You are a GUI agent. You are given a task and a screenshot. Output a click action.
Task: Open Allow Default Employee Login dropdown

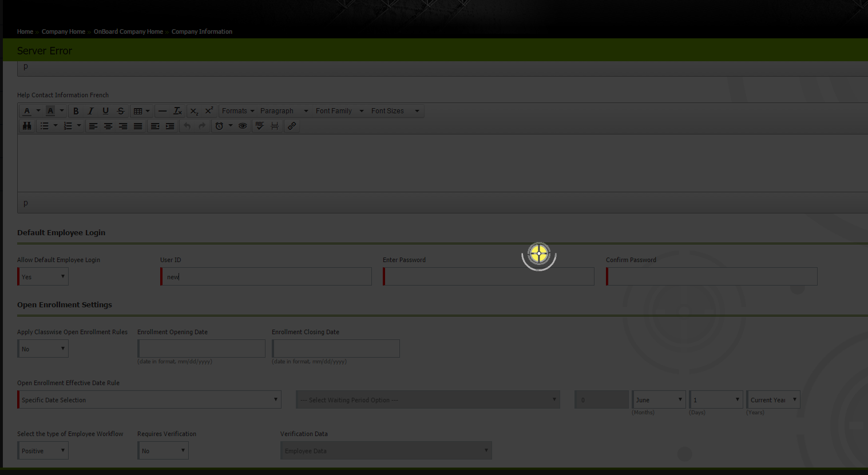tap(43, 277)
